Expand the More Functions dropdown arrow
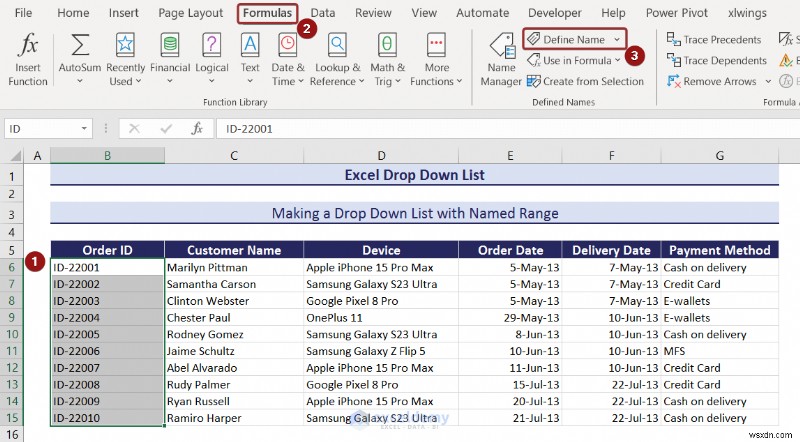Image resolution: width=800 pixels, height=442 pixels. click(x=459, y=81)
